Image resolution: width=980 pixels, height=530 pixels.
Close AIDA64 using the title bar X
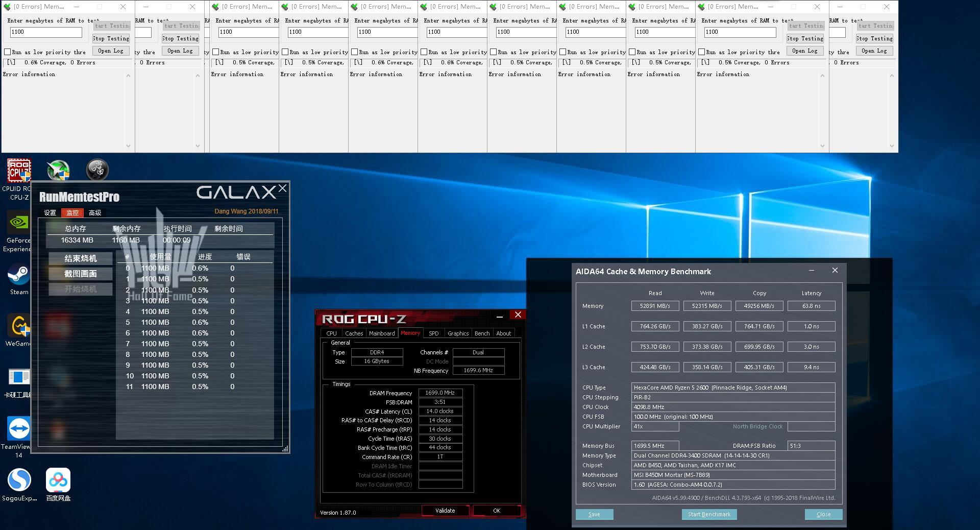(835, 270)
